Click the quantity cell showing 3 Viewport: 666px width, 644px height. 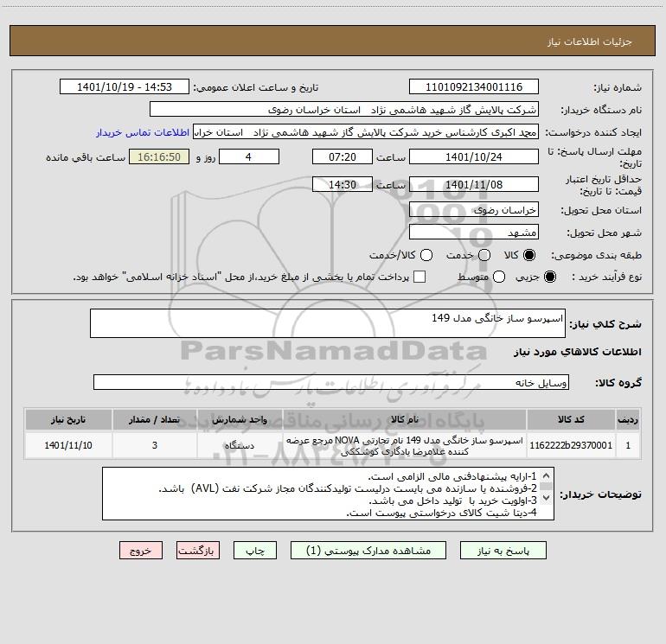(x=155, y=445)
